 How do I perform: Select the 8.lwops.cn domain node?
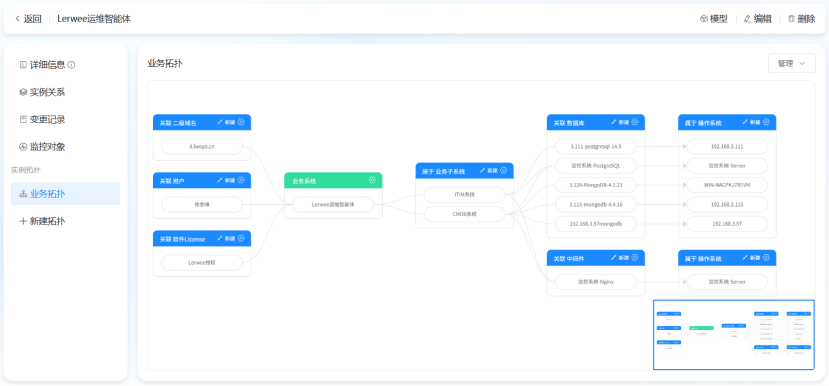(202, 146)
